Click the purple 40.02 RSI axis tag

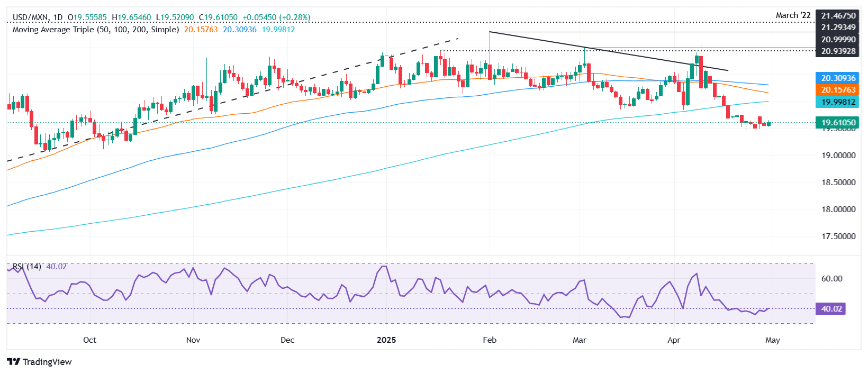tap(831, 308)
